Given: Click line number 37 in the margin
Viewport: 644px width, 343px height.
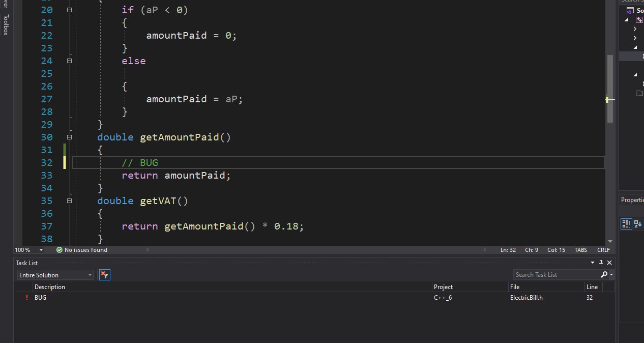Looking at the screenshot, I should 47,226.
